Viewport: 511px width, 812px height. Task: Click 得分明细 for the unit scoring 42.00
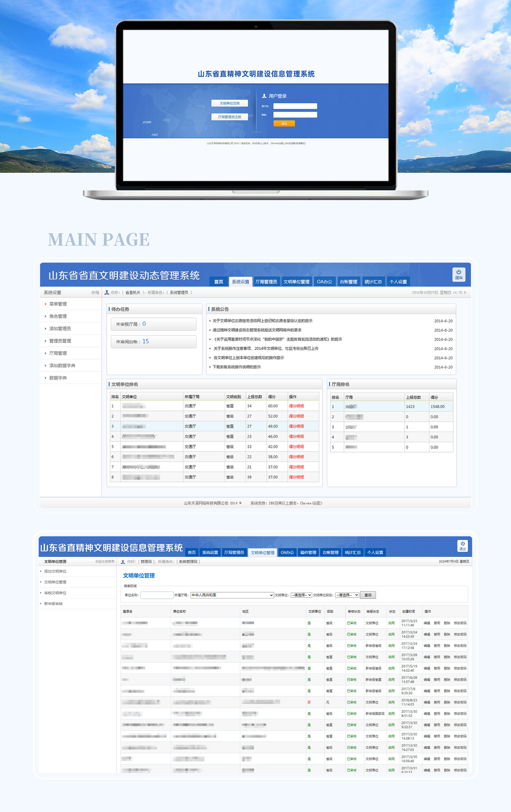click(296, 447)
